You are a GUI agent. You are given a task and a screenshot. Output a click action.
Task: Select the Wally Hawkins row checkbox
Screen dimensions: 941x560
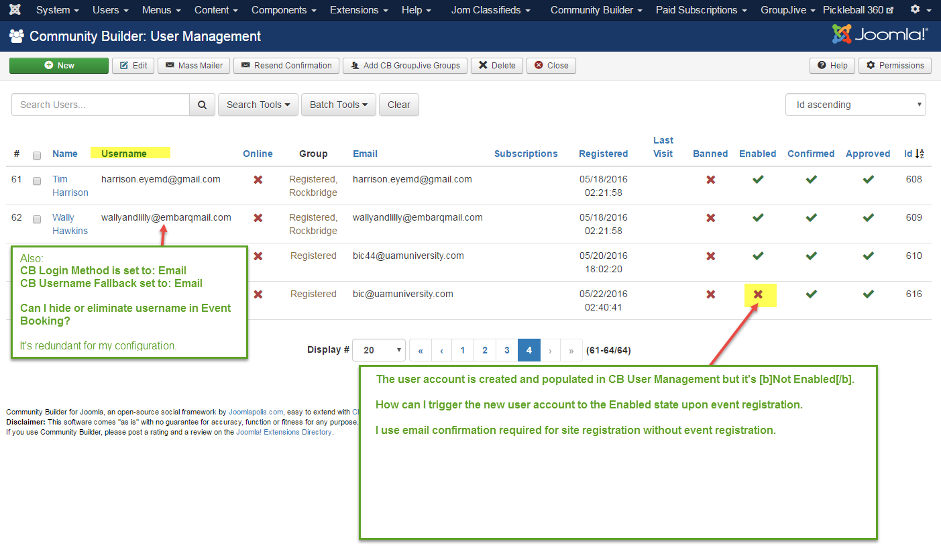(37, 219)
